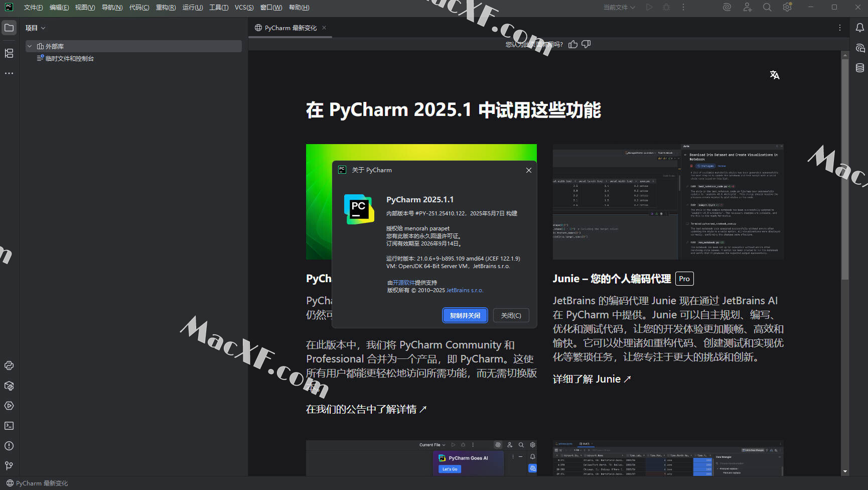Open 详细了解 Junie link
This screenshot has height=490, width=868.
[x=592, y=379]
